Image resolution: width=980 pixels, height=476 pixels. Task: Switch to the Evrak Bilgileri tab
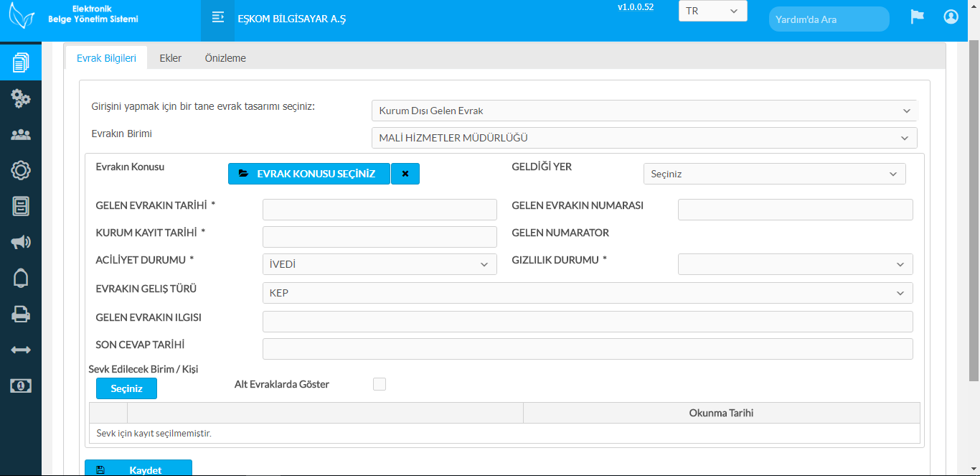106,58
